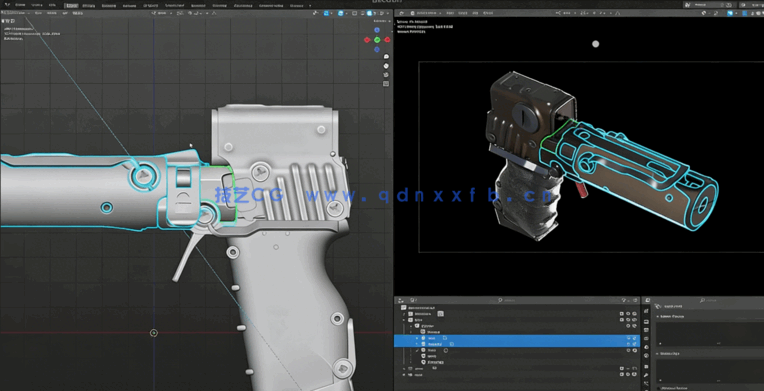The width and height of the screenshot is (764, 391).
Task: Open the Output properties tab icon
Action: point(647,330)
